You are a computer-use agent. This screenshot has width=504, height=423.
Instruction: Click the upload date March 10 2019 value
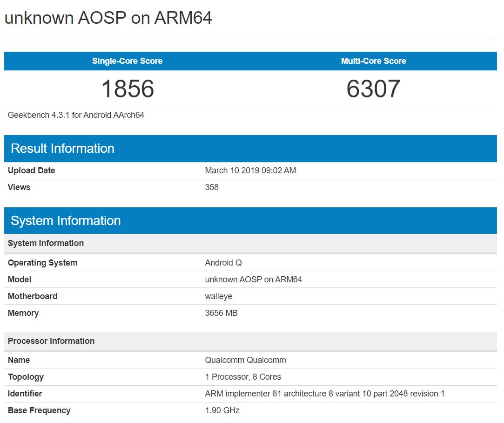[x=250, y=171]
